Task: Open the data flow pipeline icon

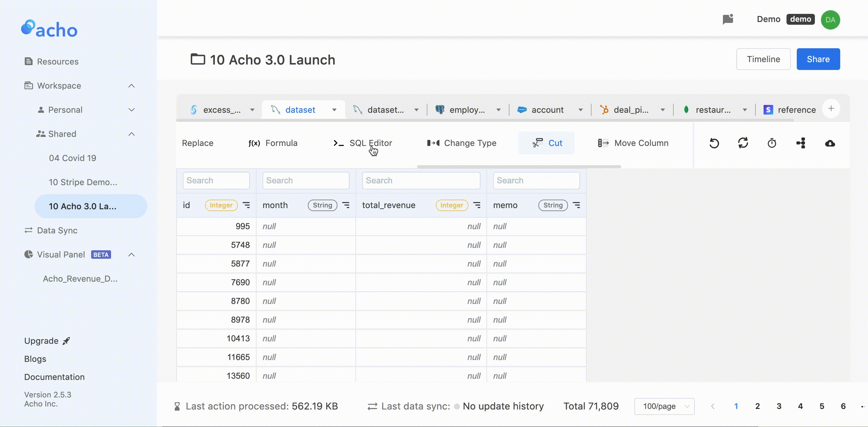Action: coord(801,143)
